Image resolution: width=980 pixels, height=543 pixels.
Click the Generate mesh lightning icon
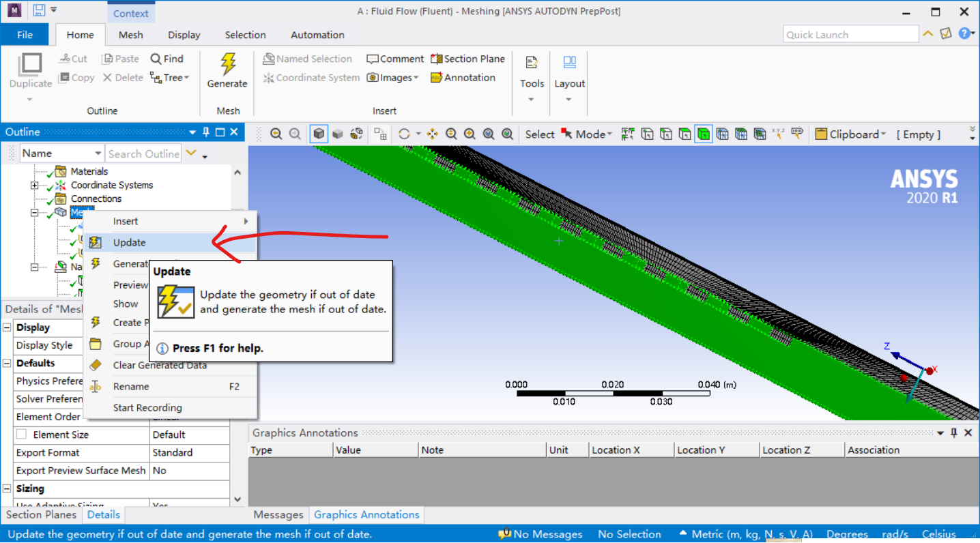[228, 64]
